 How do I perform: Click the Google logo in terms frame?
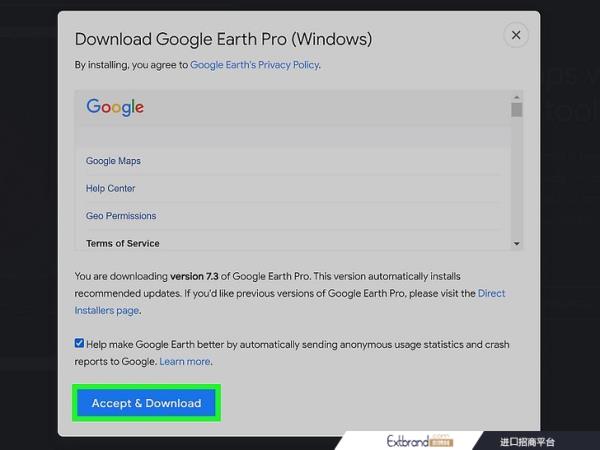point(115,107)
